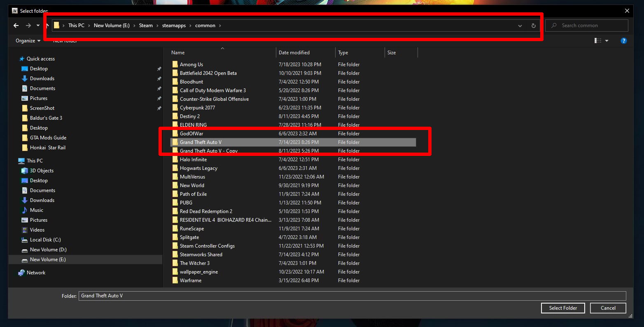Click the steamapps breadcrumb in the address bar
The height and width of the screenshot is (327, 644).
[x=174, y=25]
